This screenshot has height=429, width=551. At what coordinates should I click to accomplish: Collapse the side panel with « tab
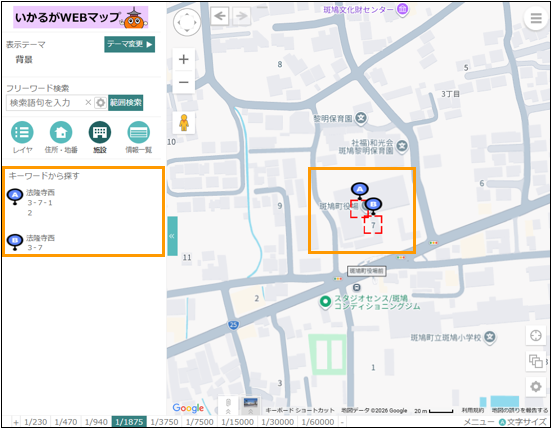(172, 236)
